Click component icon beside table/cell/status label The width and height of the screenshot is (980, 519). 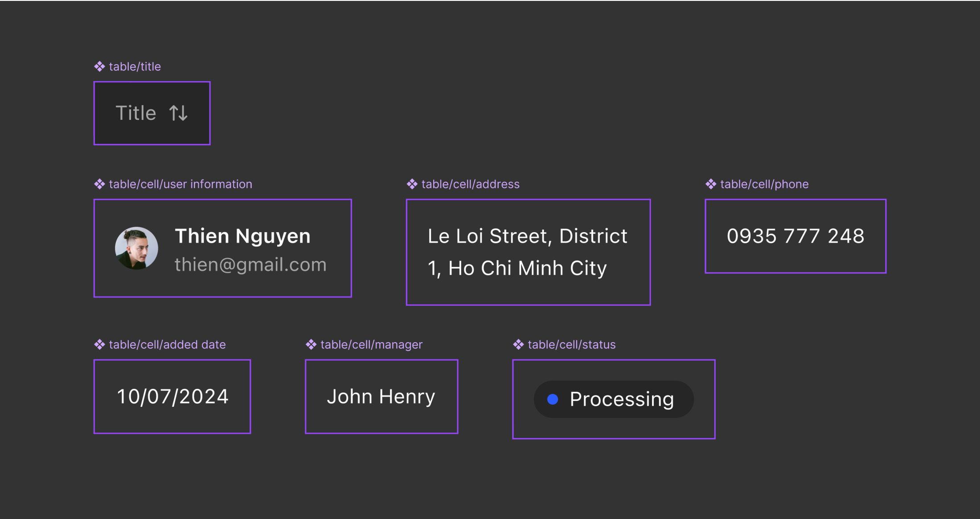(518, 345)
